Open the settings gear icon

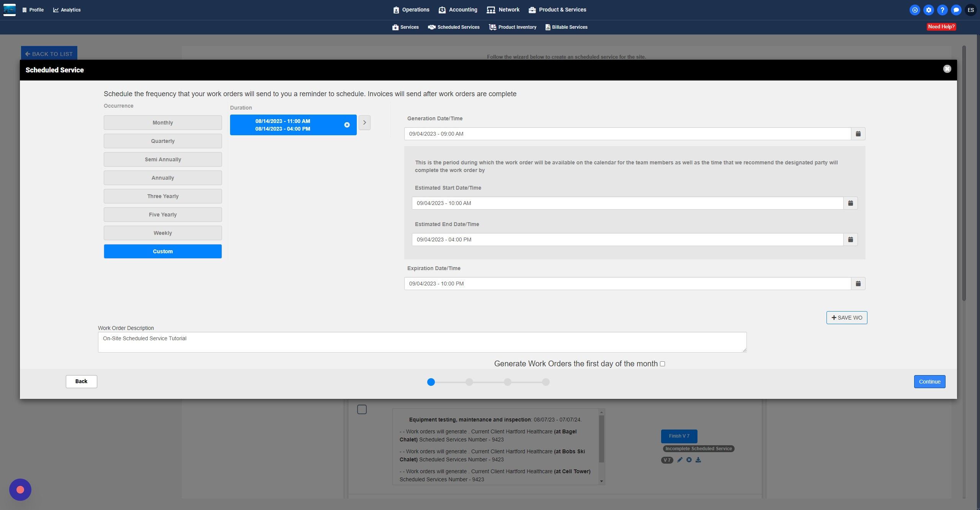point(928,10)
